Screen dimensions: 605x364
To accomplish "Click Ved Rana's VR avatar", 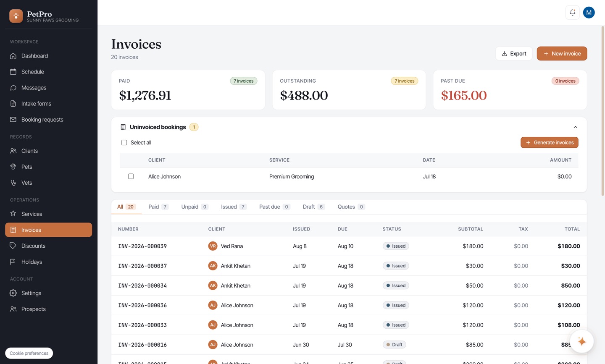I will [x=213, y=246].
